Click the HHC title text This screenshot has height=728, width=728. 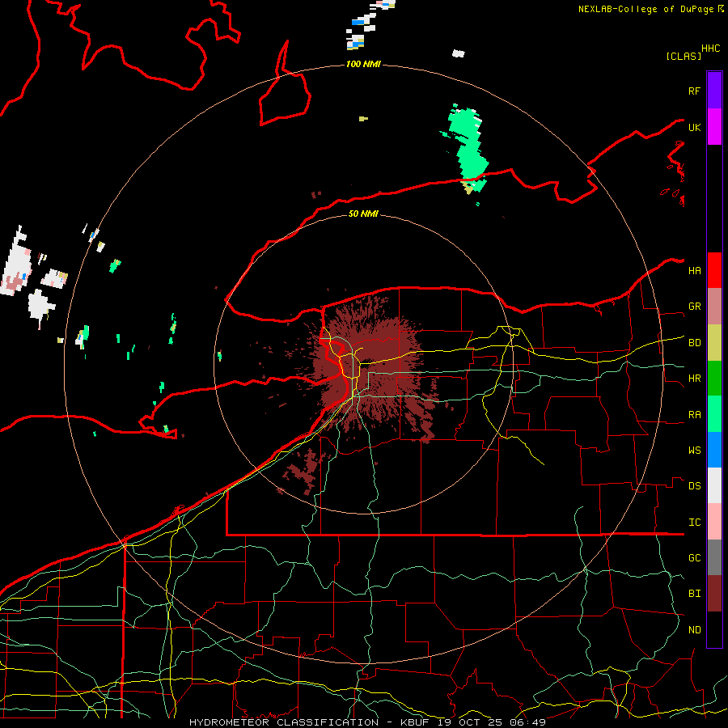710,49
